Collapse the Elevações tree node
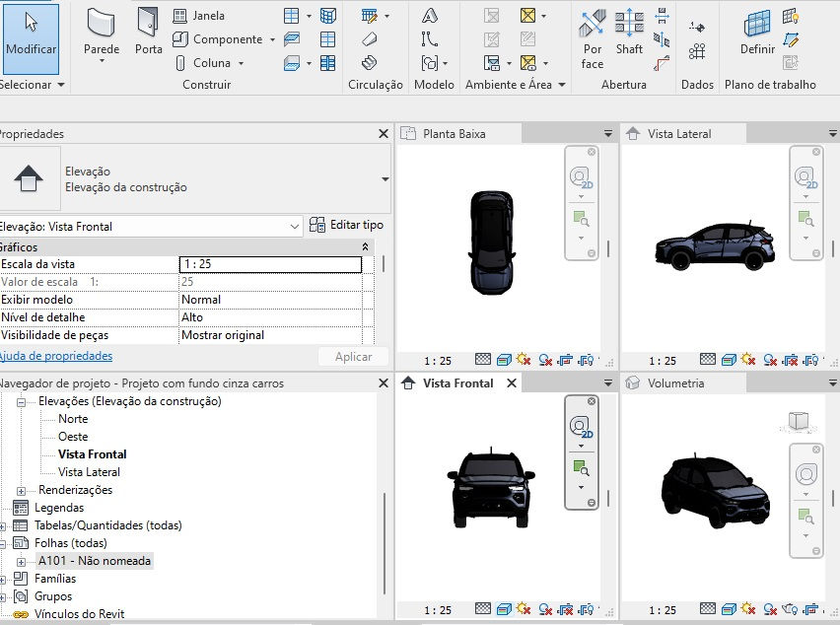Image resolution: width=840 pixels, height=625 pixels. coord(21,402)
